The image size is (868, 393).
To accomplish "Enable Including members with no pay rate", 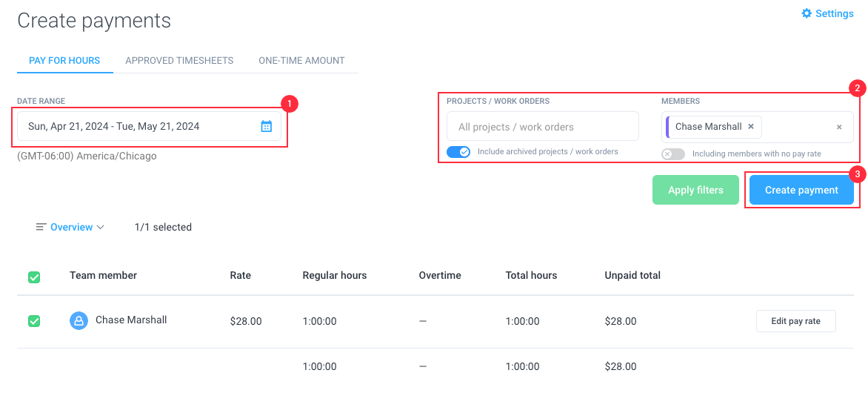I will [673, 154].
